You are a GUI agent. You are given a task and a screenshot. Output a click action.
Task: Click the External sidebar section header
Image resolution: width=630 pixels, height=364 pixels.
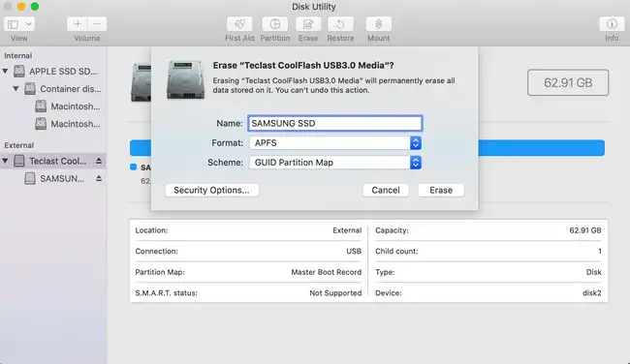point(18,145)
